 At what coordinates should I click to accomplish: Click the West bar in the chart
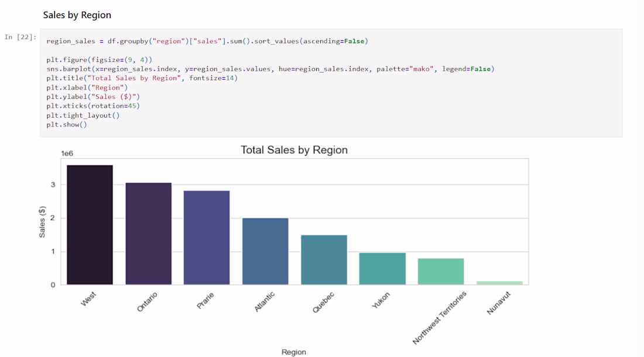tap(90, 225)
